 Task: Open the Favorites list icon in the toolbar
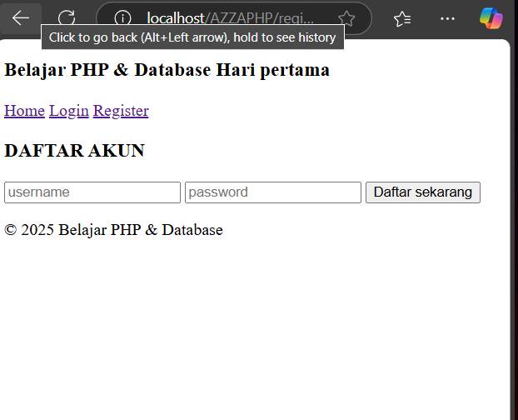click(402, 19)
